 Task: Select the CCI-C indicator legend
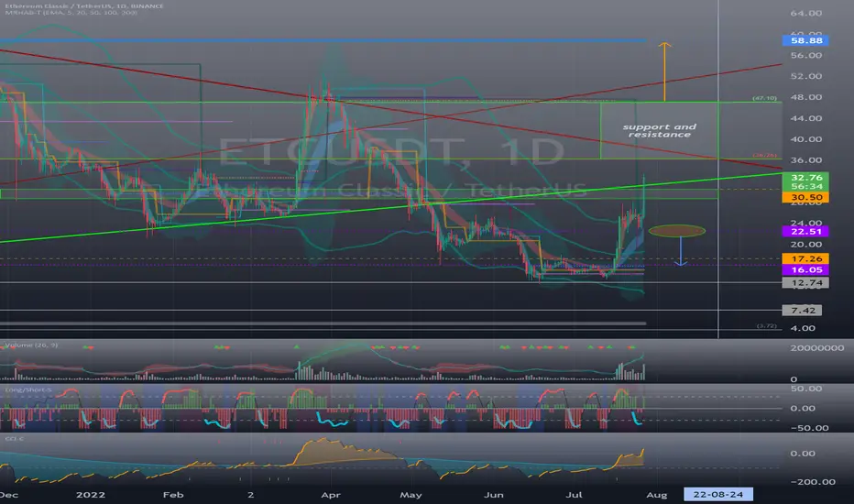[15, 438]
